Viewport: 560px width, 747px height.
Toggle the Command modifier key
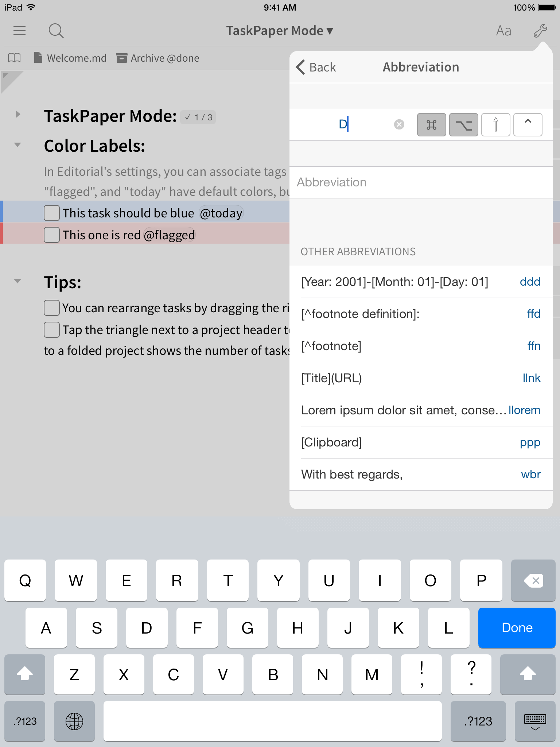pyautogui.click(x=431, y=125)
